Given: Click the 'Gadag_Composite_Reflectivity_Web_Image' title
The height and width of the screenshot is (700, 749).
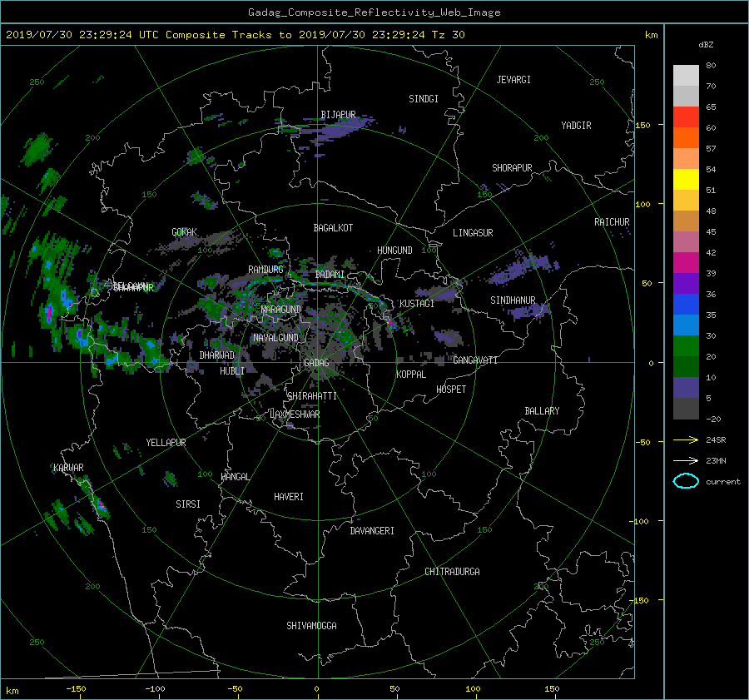Looking at the screenshot, I should (374, 12).
